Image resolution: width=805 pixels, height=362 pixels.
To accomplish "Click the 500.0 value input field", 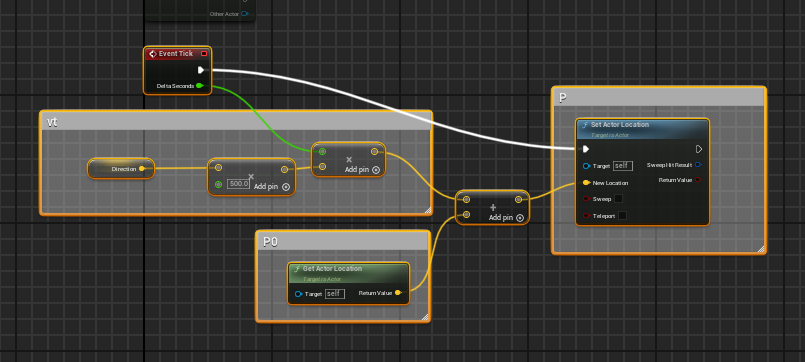I will point(238,183).
